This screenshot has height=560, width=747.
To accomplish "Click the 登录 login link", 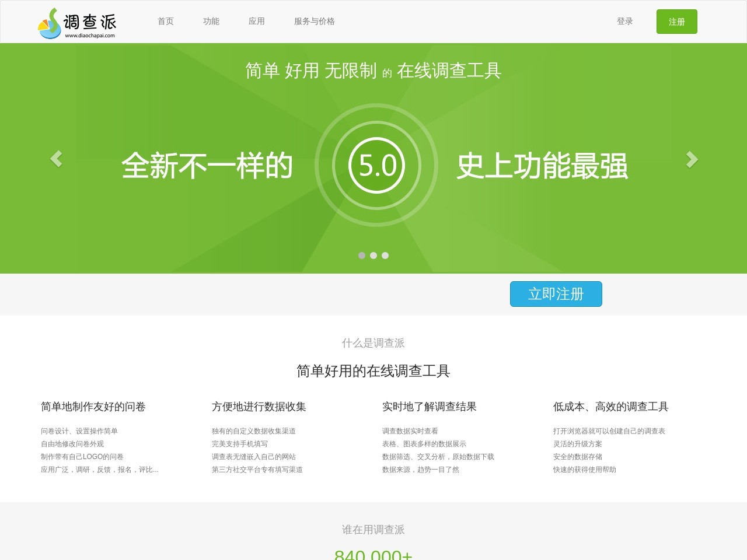I will [625, 22].
